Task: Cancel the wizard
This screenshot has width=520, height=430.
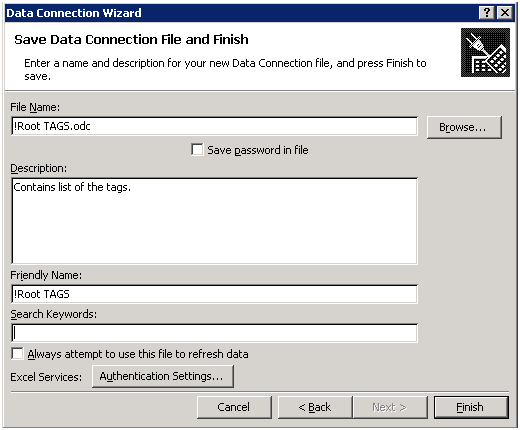Action: [x=234, y=407]
